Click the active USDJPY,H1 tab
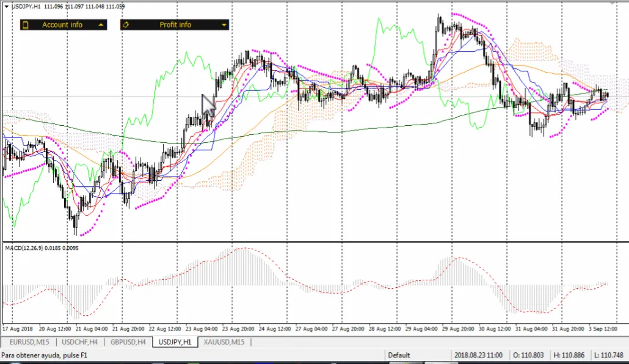This screenshot has height=364, width=629. point(175,342)
